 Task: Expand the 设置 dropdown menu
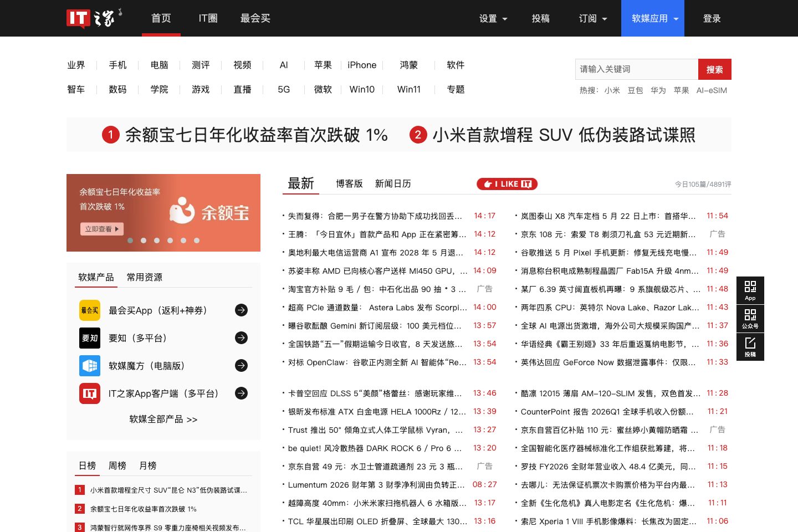(493, 18)
